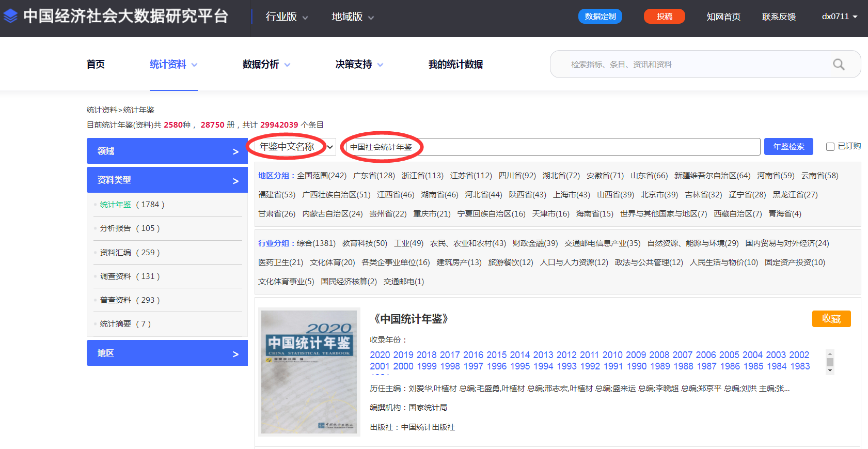Image resolution: width=868 pixels, height=449 pixels.
Task: Open the 年鉴中文名称 search-field selector
Action: (x=295, y=147)
